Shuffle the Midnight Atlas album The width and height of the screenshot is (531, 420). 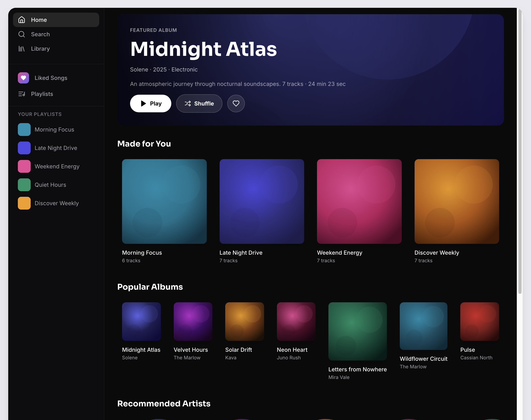pyautogui.click(x=199, y=103)
